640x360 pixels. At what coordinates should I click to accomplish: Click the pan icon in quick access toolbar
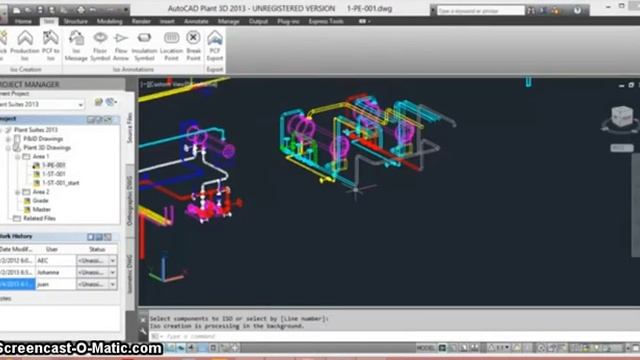coord(81,10)
